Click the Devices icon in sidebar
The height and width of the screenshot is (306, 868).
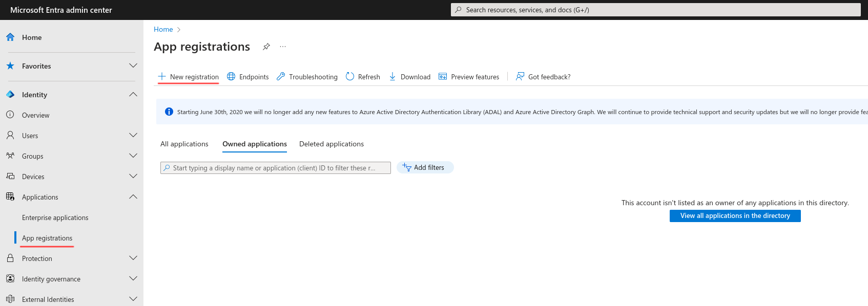coord(10,176)
